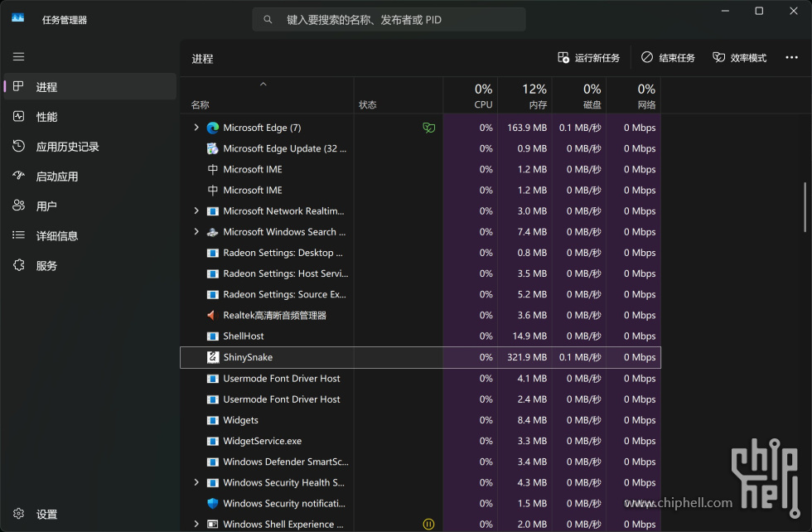812x532 pixels.
Task: Click 结束任务 end task button
Action: (668, 58)
